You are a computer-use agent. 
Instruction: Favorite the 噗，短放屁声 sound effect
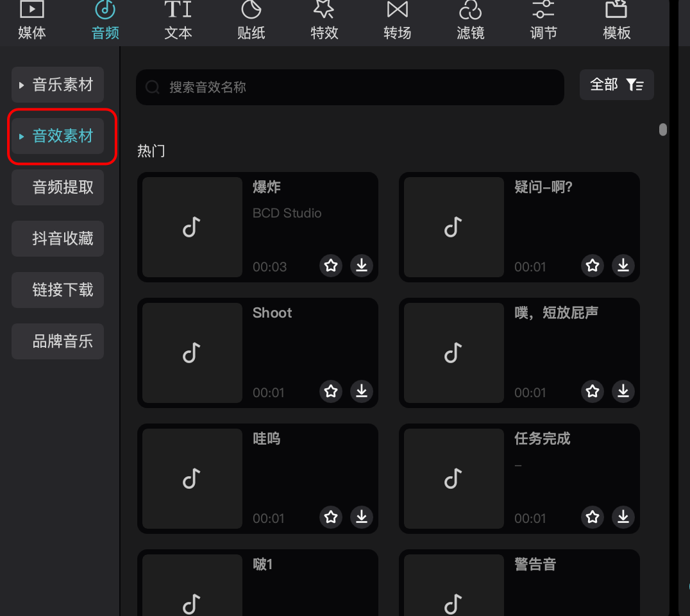click(593, 391)
